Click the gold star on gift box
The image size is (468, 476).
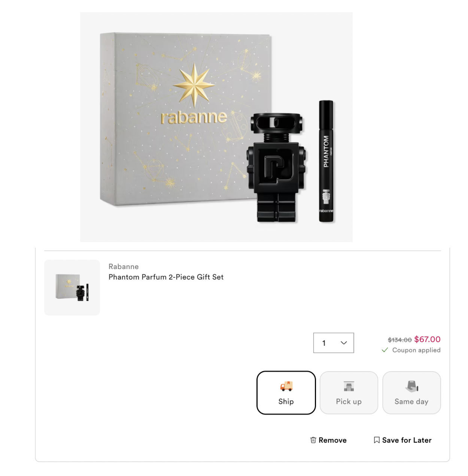194,85
